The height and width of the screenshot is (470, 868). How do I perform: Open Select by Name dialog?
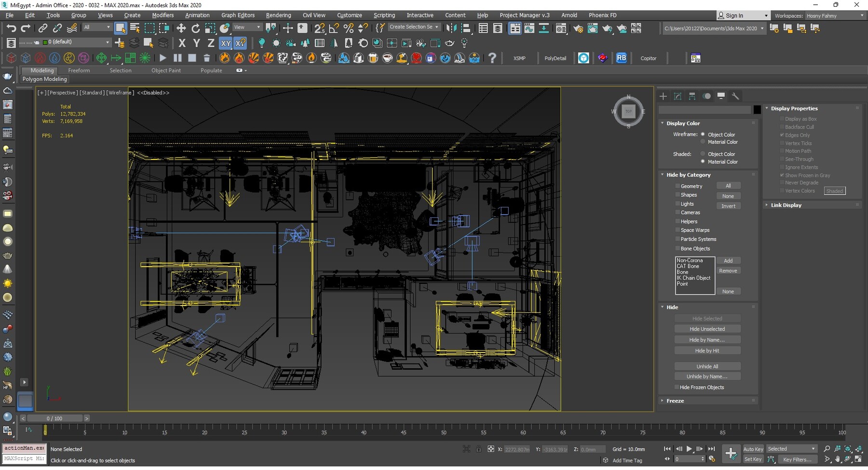(x=134, y=27)
